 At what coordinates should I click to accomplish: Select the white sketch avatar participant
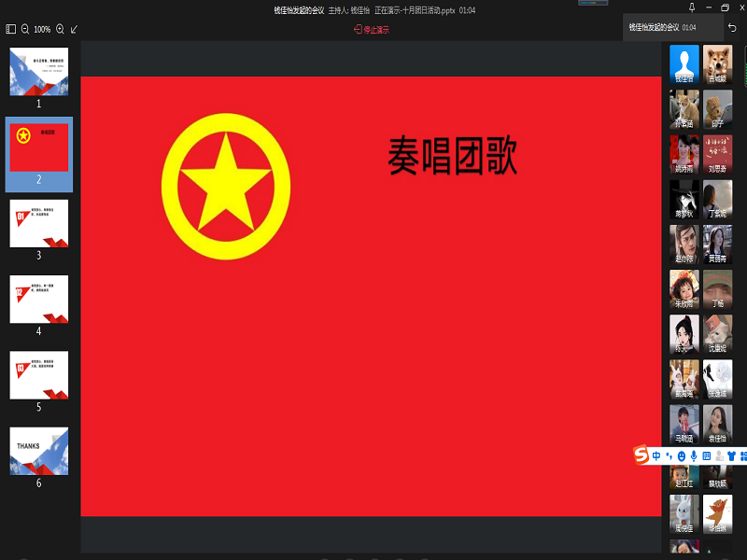click(717, 380)
